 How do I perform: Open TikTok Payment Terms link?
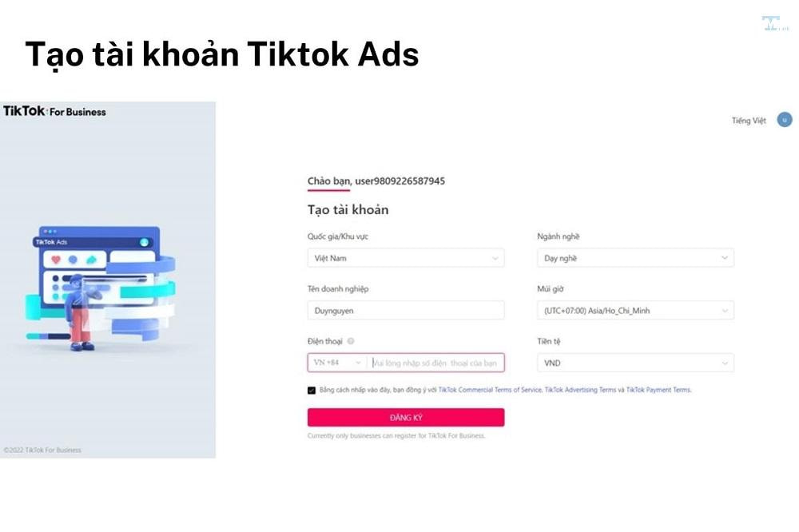[658, 390]
